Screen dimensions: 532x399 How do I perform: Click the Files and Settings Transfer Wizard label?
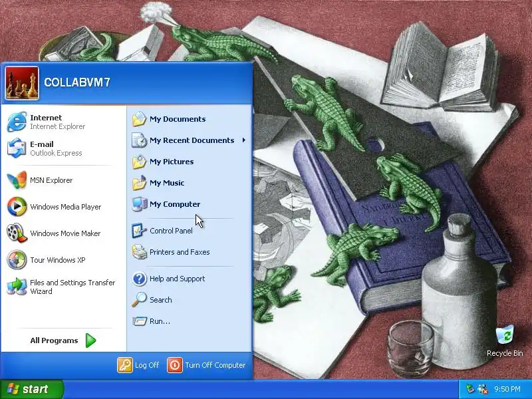[72, 287]
